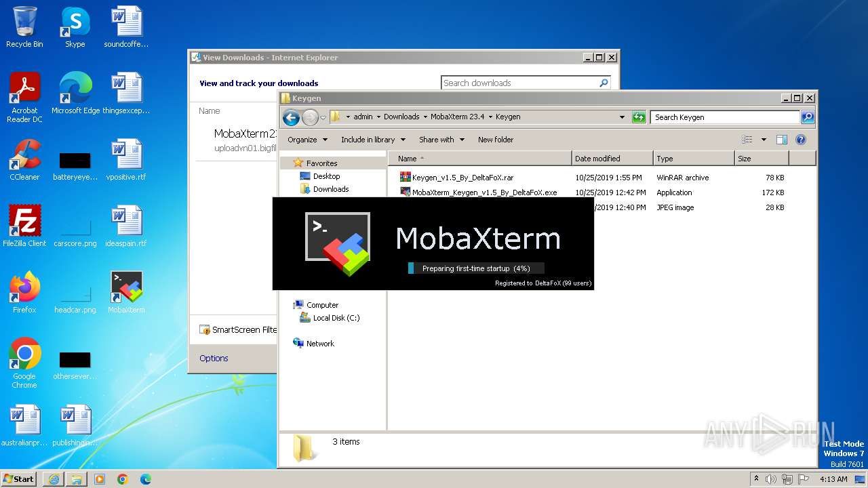
Task: Open thingsexcep document on desktop
Action: (126, 94)
